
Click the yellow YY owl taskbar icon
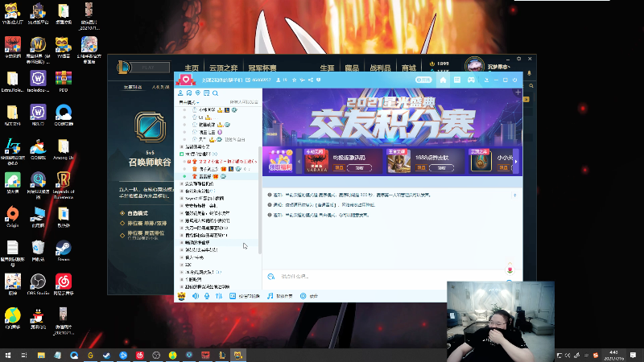(238, 355)
